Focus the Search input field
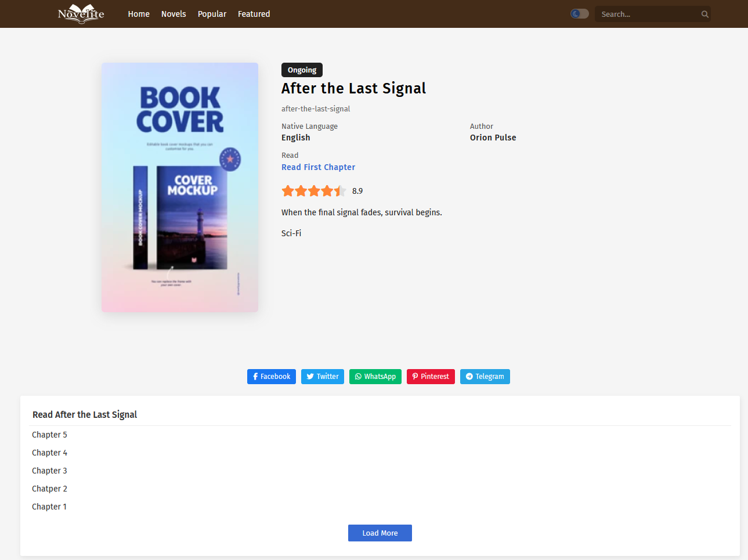Image resolution: width=748 pixels, height=560 pixels. (647, 15)
